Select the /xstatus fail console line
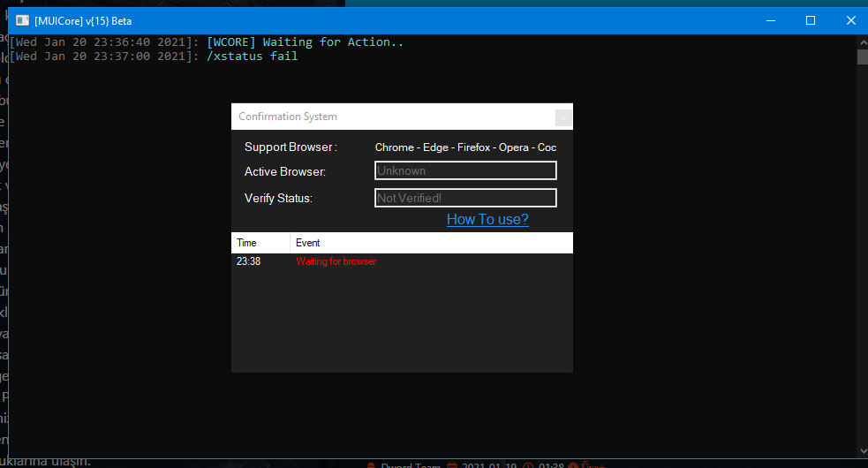The image size is (868, 468). pyautogui.click(x=252, y=56)
